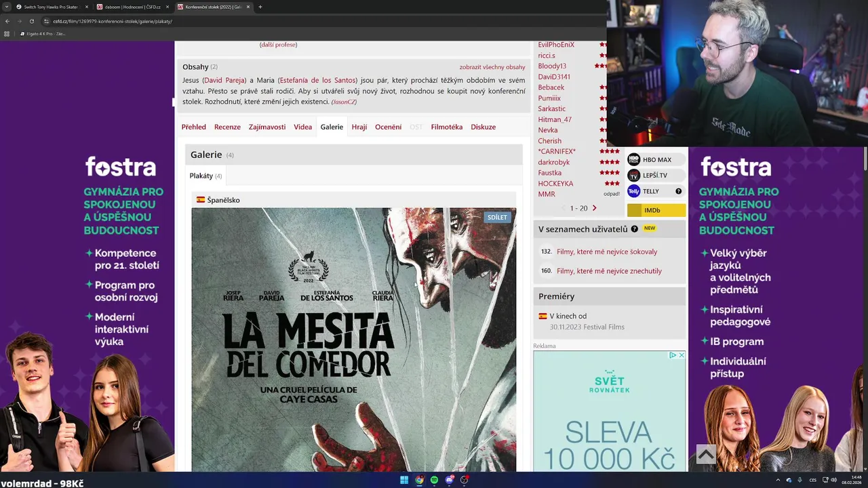Click the La Mesita del Comedor poster

coord(353,339)
